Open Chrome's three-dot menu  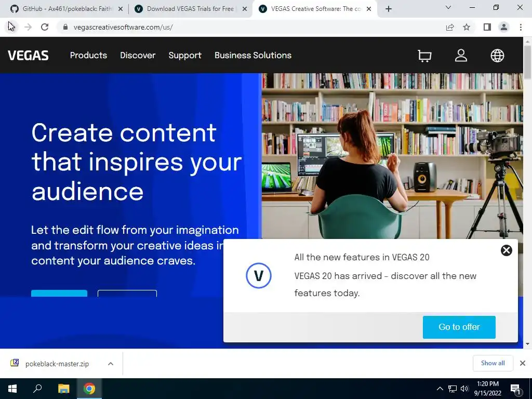pyautogui.click(x=521, y=27)
